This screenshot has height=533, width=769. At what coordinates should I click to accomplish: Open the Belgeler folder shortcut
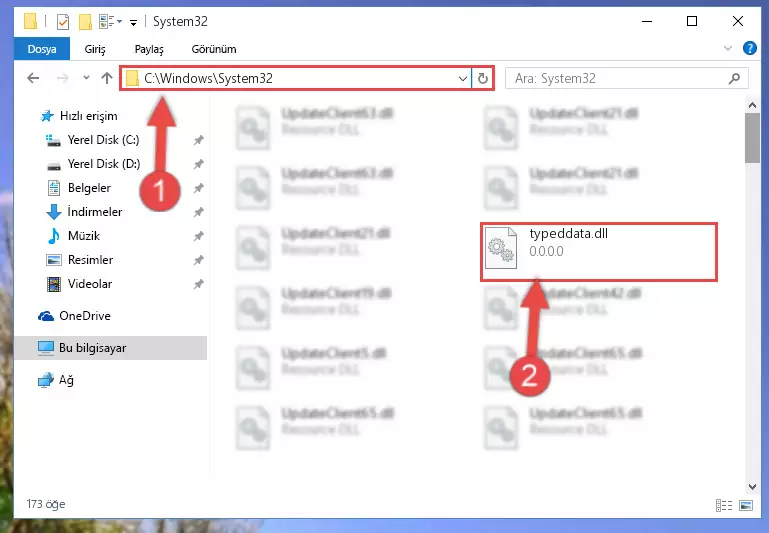coord(89,188)
